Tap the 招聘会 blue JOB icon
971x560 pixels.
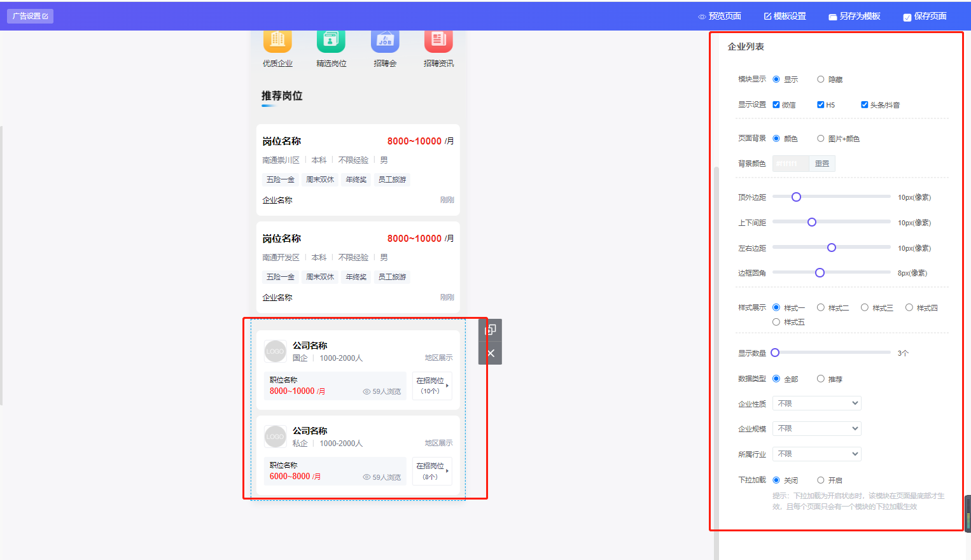click(x=385, y=40)
